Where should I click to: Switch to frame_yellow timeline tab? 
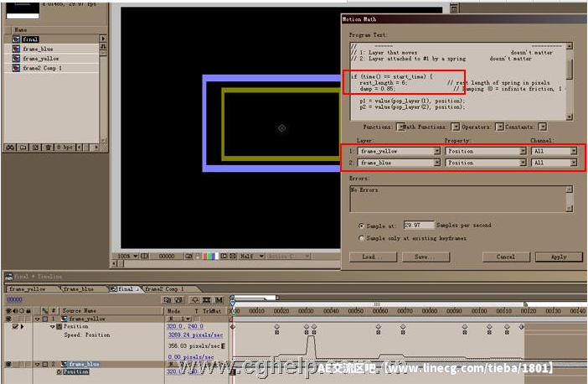tap(30, 288)
